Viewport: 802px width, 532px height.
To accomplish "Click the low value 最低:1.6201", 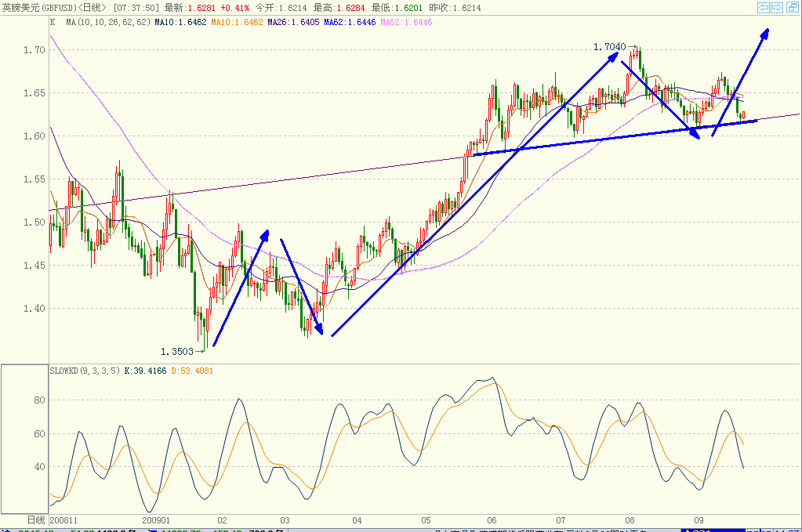I will [x=397, y=8].
